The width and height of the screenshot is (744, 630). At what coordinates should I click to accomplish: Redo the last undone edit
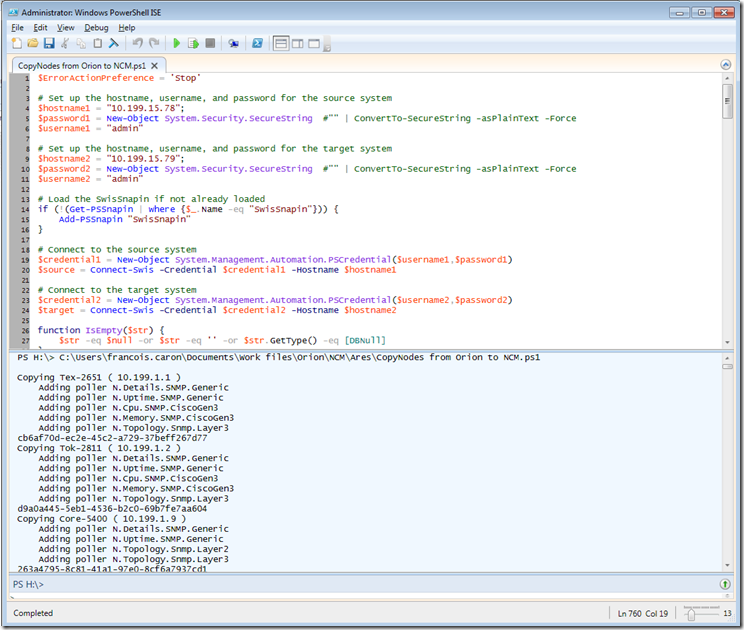tap(154, 44)
